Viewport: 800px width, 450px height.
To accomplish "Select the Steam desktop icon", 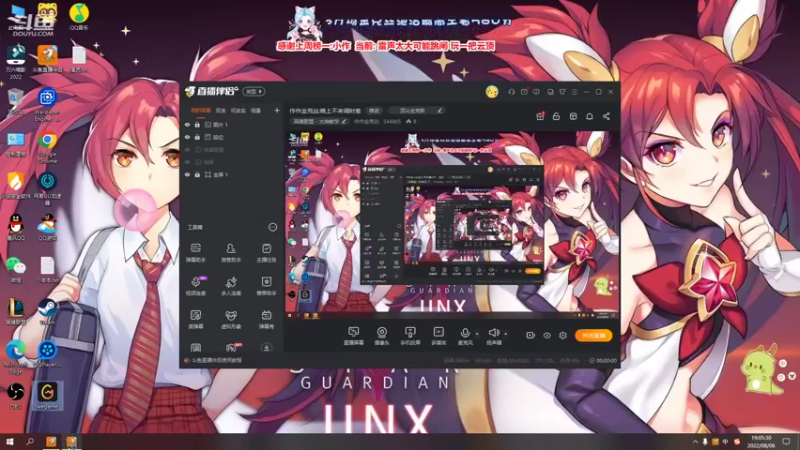I will (x=47, y=312).
